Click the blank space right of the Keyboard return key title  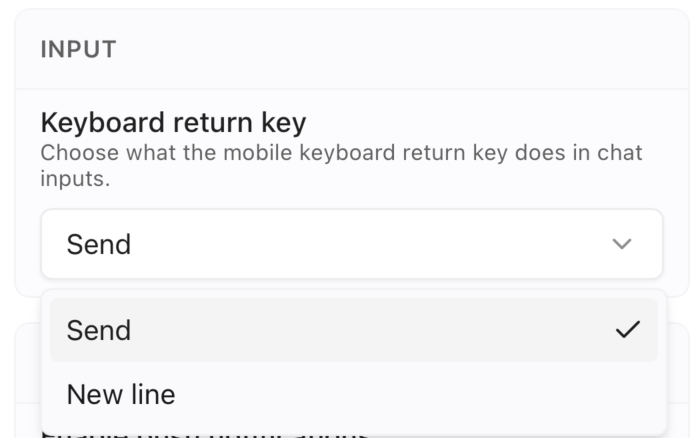coord(480,123)
